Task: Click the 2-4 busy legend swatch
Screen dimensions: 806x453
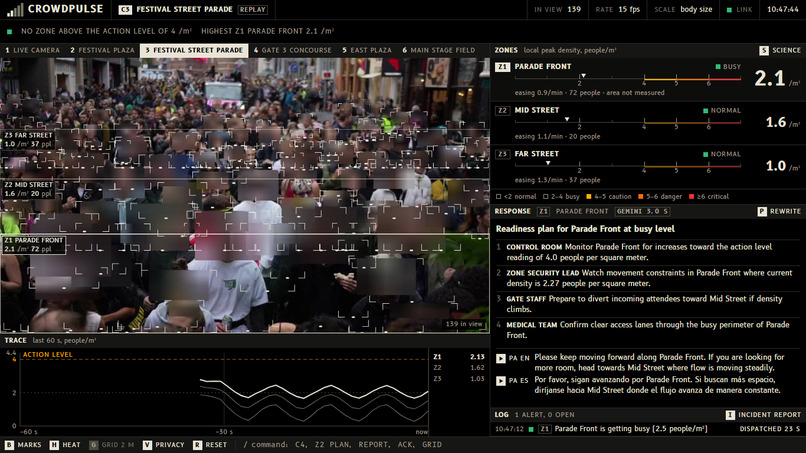Action: pos(545,196)
